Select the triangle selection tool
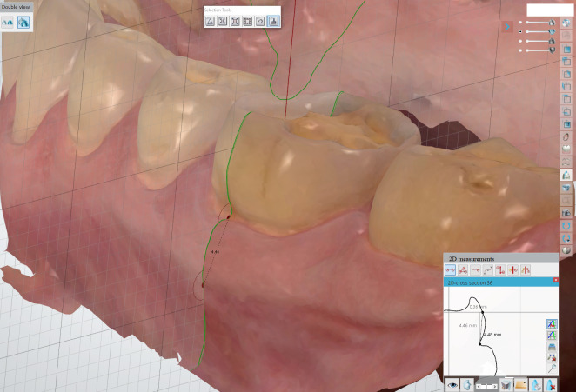The height and width of the screenshot is (392, 576). click(210, 21)
